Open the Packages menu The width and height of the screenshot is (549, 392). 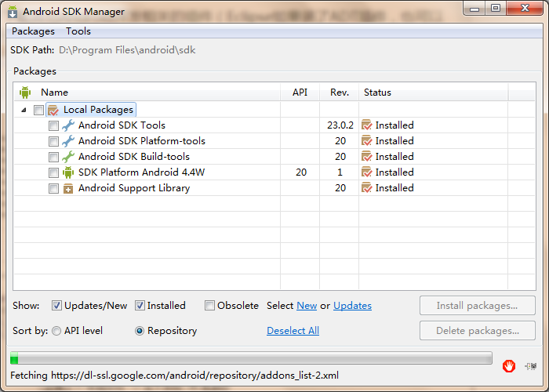[33, 31]
